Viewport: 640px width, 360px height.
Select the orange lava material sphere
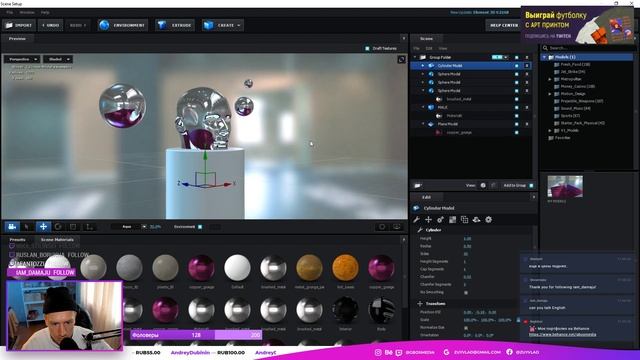click(345, 268)
